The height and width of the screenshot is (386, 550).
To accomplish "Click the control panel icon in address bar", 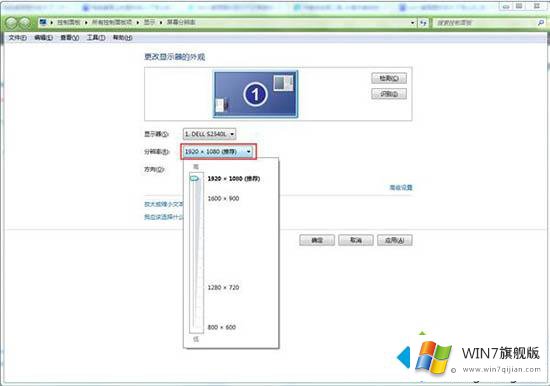I will coord(43,22).
